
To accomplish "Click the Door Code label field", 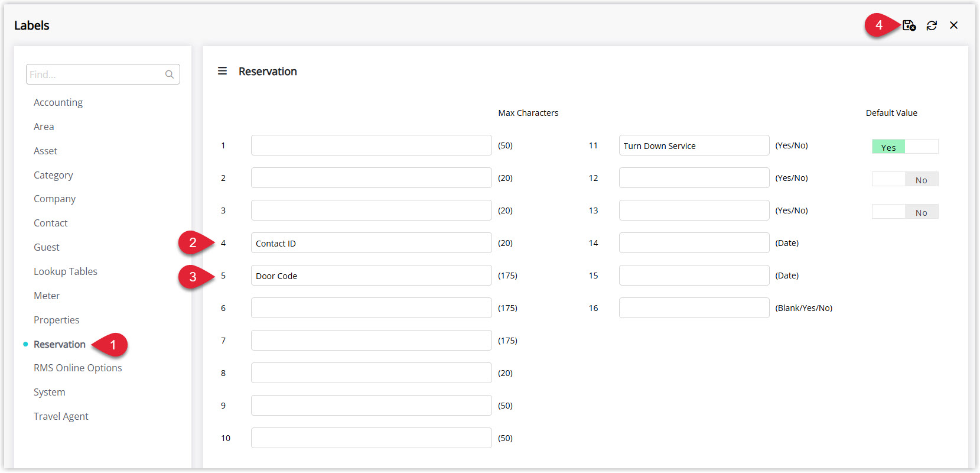I will 371,276.
